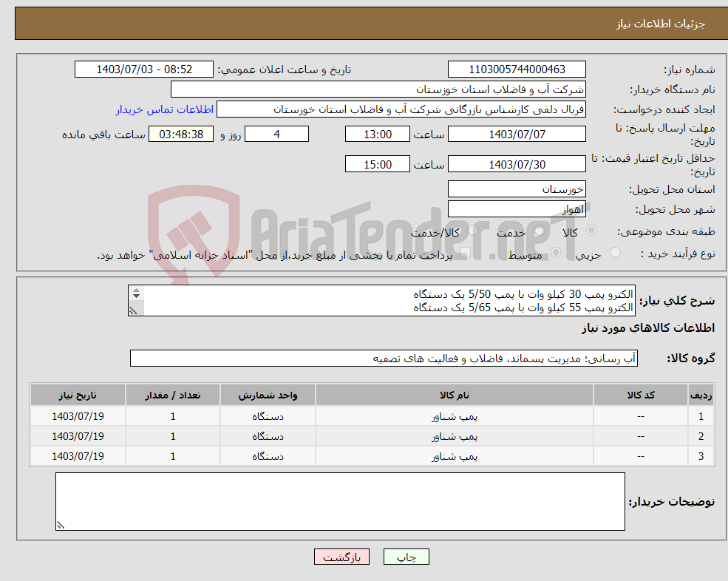728x581 pixels.
Task: Click the response deadline date 1403/07/07
Action: (517, 135)
